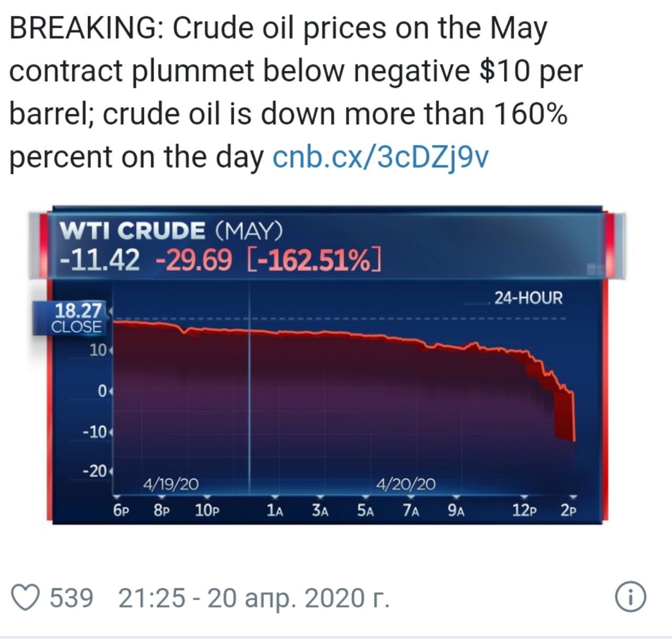Select the 5A marker on time axis

(x=365, y=510)
